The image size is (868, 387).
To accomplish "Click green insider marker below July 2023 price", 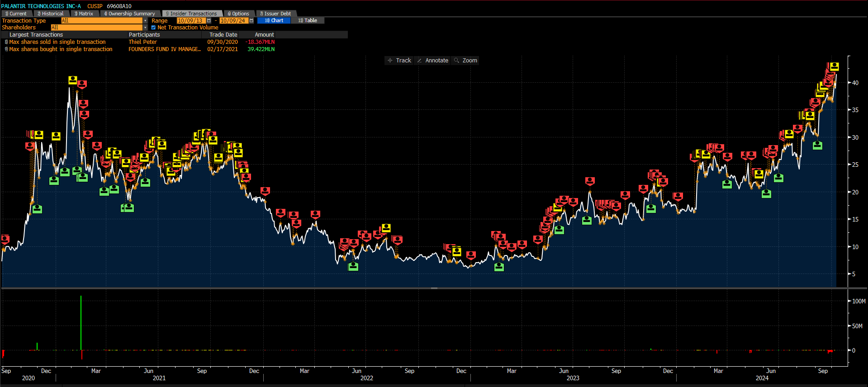I will pos(587,220).
